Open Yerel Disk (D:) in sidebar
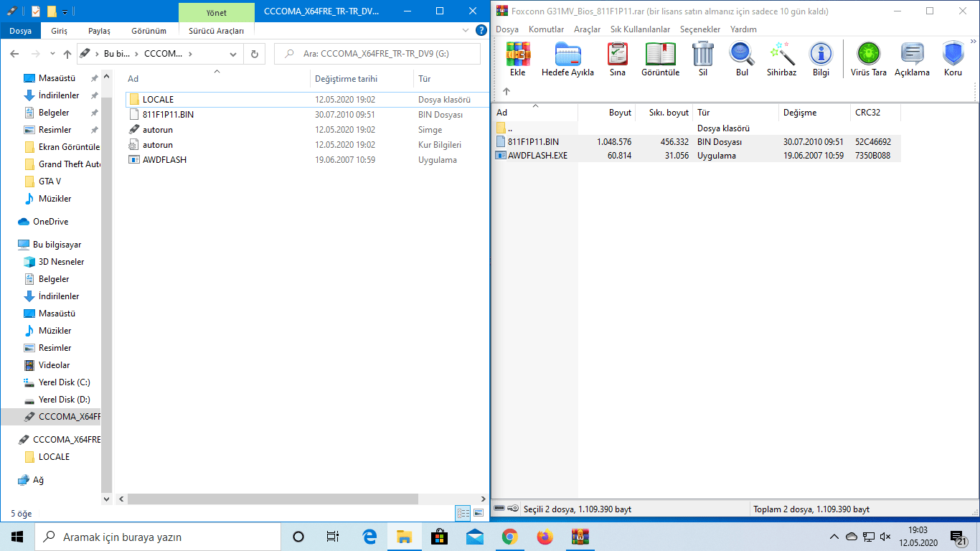Image resolution: width=980 pixels, height=551 pixels. coord(64,400)
